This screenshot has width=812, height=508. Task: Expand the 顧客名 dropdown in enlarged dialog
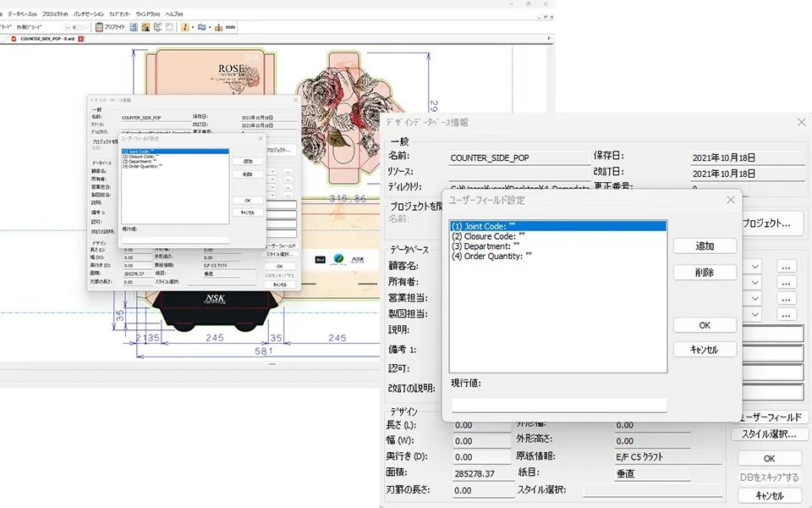pos(755,266)
